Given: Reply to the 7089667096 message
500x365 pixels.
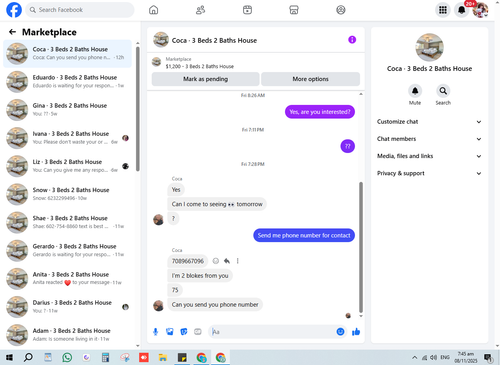Looking at the screenshot, I should [x=227, y=261].
